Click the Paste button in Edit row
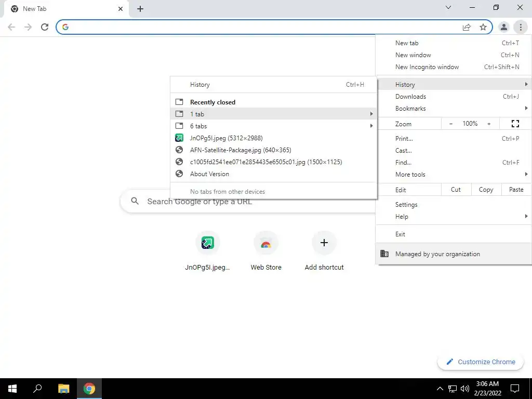 [x=516, y=190]
